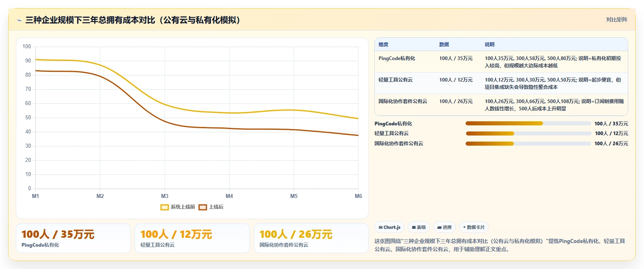Click the 轻量工具公有云 progress row label
The width and height of the screenshot is (644, 269).
pos(391,133)
